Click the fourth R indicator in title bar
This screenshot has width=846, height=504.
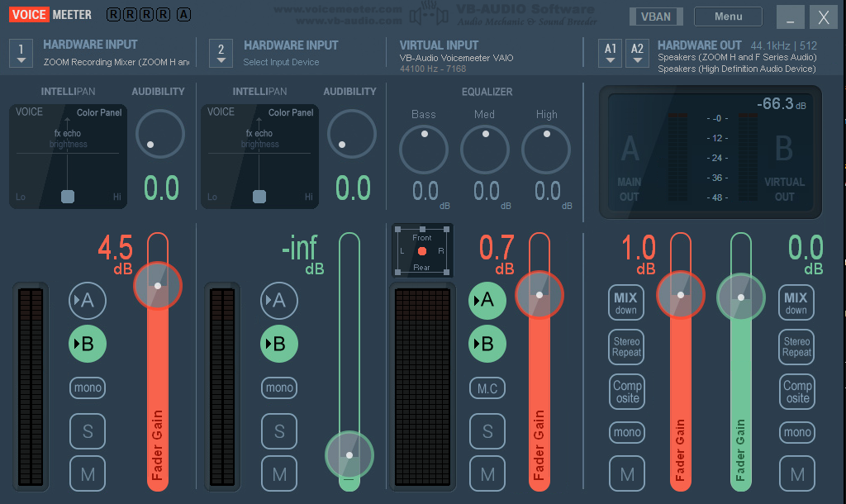pos(163,15)
